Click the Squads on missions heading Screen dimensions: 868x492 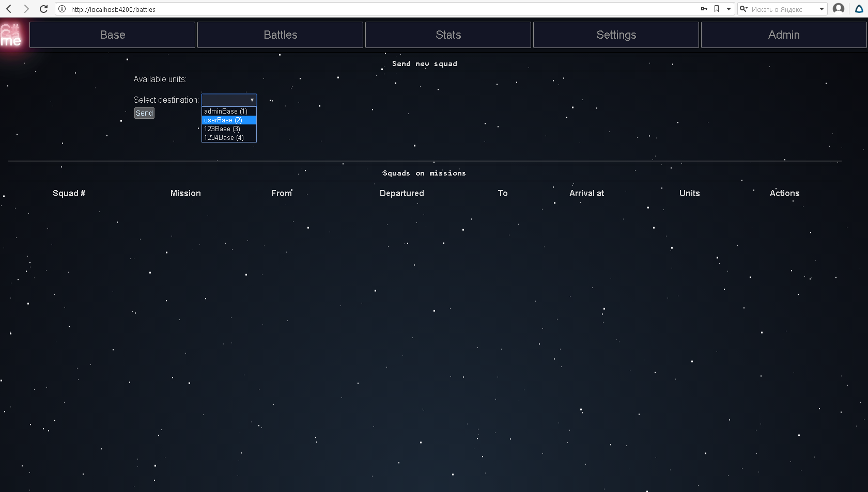point(424,173)
